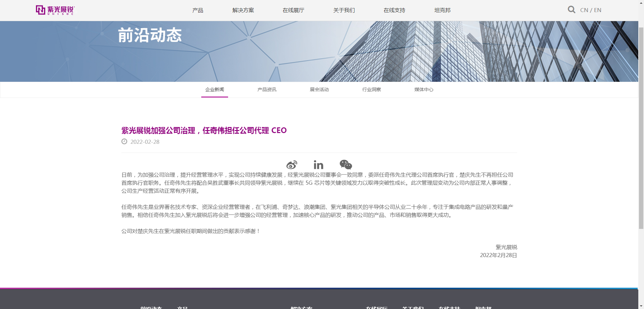Open the 产品 navigation menu
This screenshot has width=644, height=309.
click(x=198, y=10)
